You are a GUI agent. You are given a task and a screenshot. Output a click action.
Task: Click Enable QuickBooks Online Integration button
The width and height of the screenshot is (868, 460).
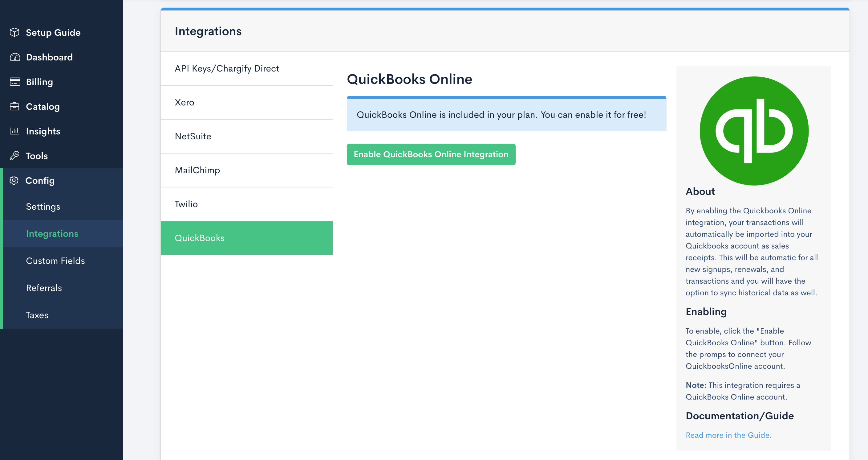431,154
